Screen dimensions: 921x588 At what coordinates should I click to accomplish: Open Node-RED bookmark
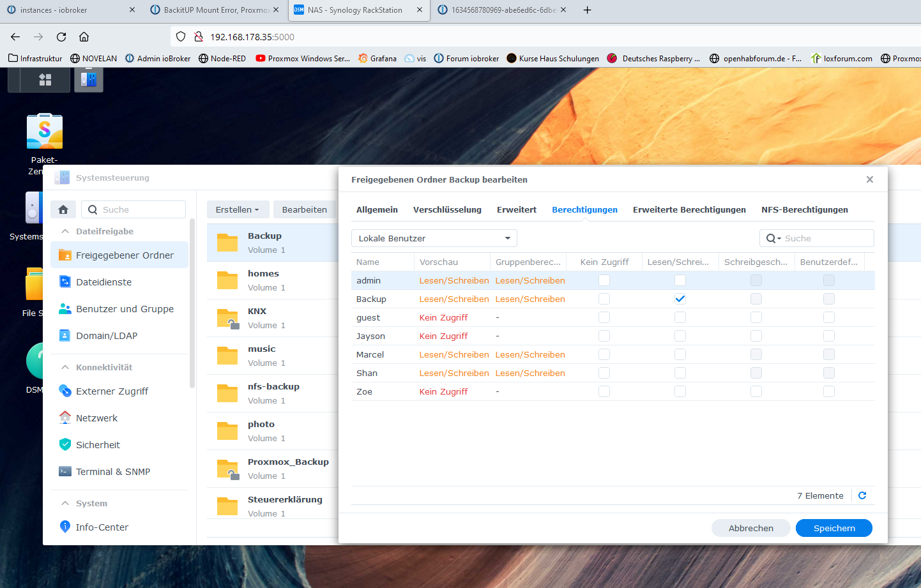tap(222, 58)
